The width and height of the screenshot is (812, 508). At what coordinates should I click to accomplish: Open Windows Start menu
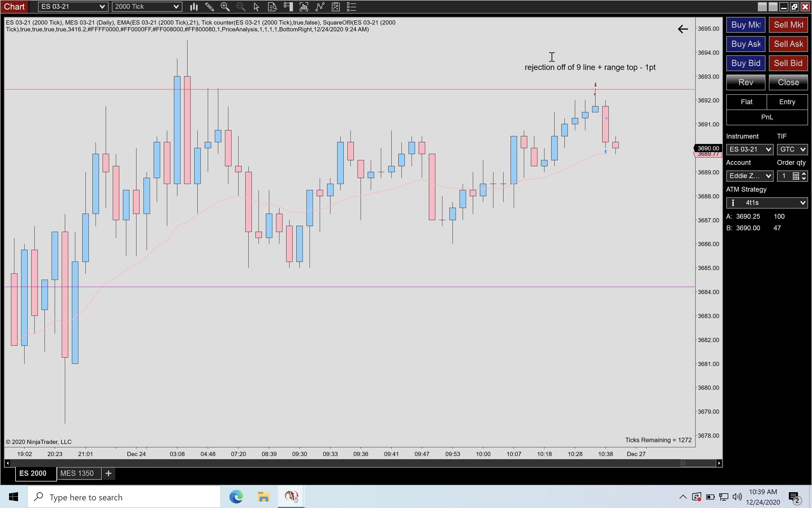click(14, 497)
